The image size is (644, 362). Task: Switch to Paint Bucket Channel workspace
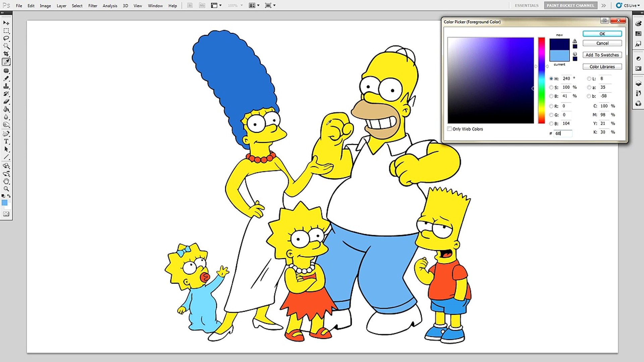570,5
